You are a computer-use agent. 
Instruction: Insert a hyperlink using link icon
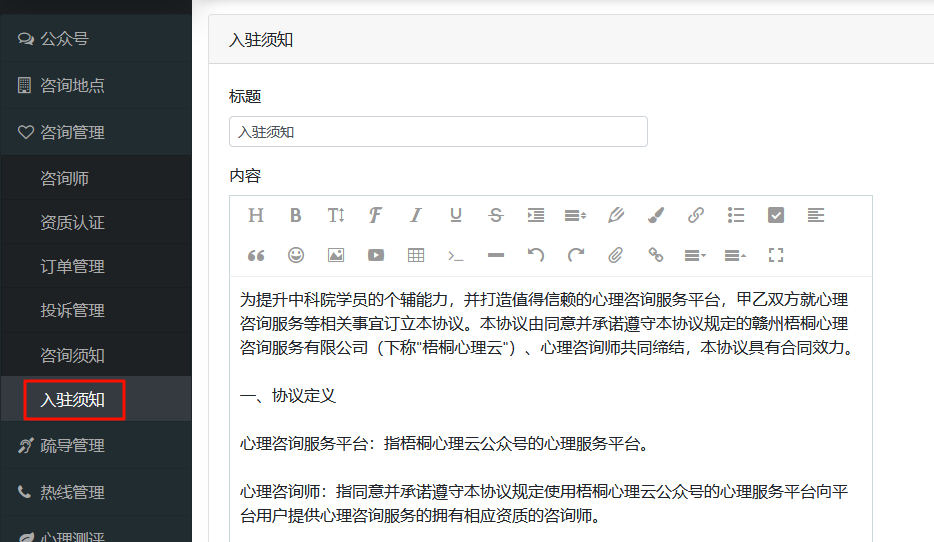click(x=696, y=215)
